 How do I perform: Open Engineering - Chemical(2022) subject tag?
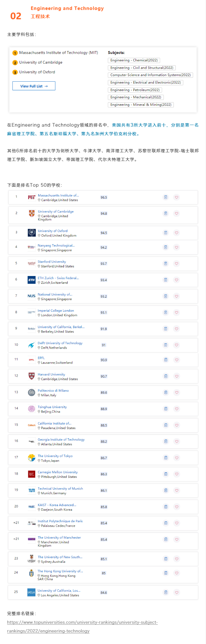[x=134, y=60]
